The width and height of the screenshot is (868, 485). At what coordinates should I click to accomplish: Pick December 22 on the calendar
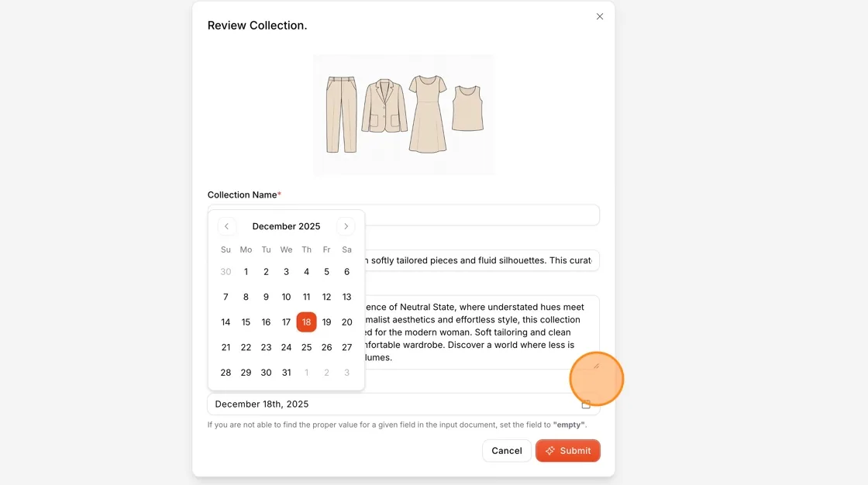coord(246,348)
